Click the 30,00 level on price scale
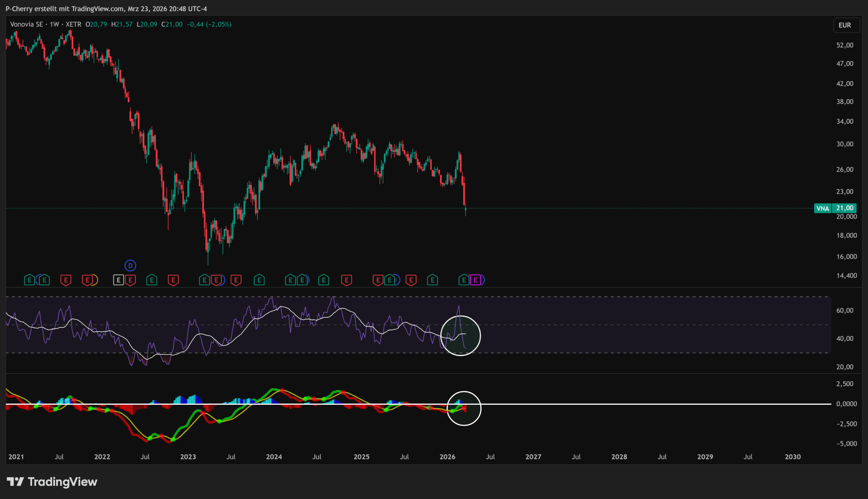Viewport: 868px width, 499px height. 845,144
